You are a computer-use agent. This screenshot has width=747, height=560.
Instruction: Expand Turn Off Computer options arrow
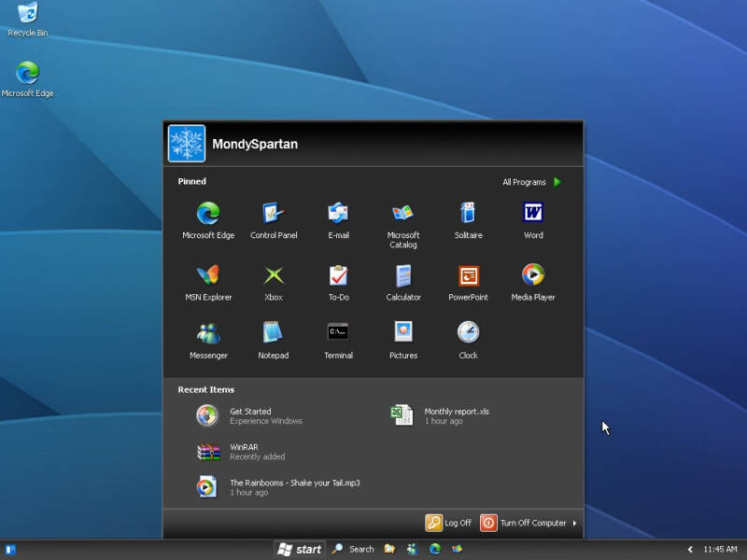pyautogui.click(x=576, y=523)
